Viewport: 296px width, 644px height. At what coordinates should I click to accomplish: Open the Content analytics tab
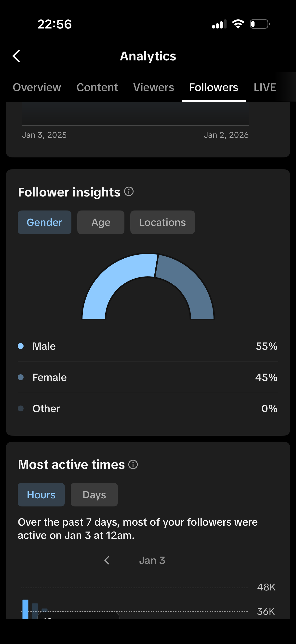97,87
